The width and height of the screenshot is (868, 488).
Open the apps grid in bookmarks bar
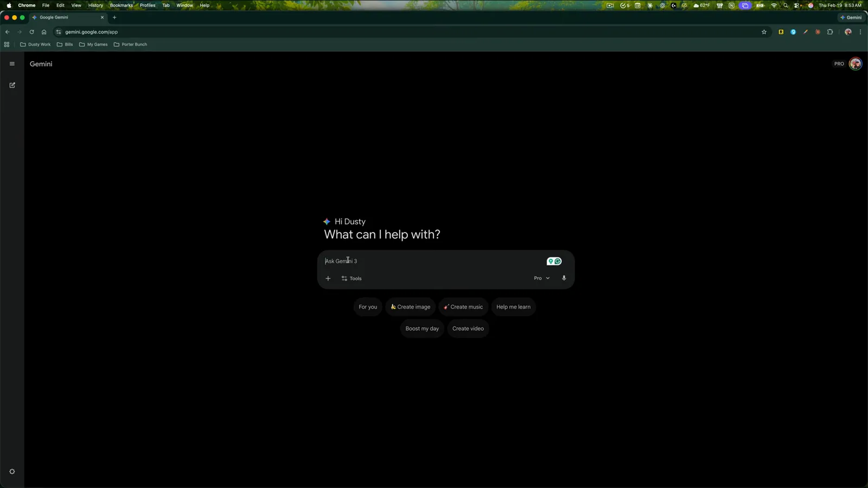[7, 44]
